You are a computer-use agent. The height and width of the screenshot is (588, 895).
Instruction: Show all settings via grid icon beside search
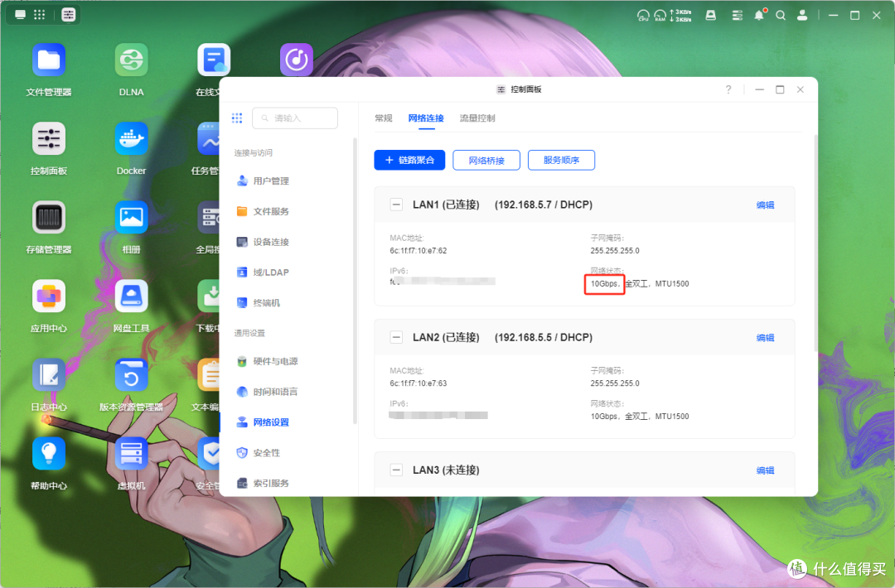(x=237, y=118)
